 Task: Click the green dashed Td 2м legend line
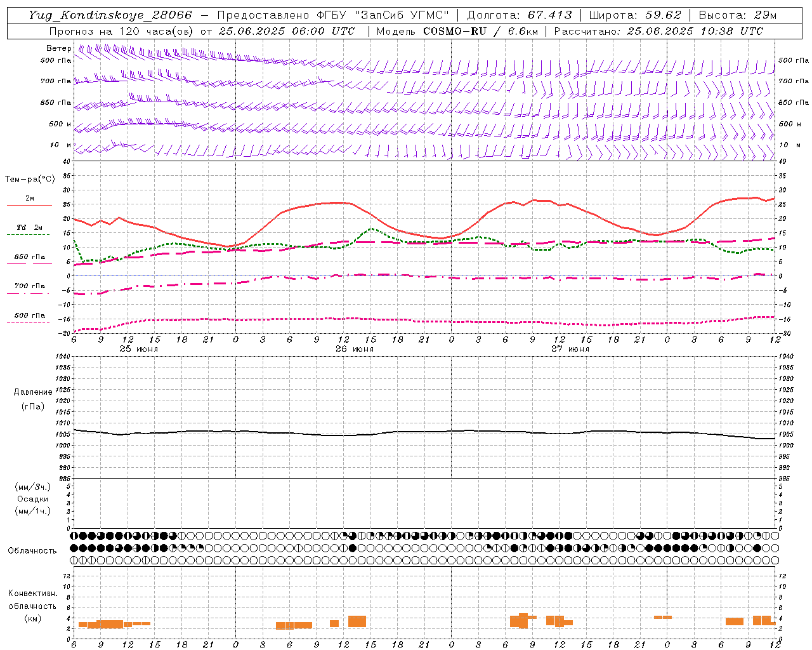[28, 235]
